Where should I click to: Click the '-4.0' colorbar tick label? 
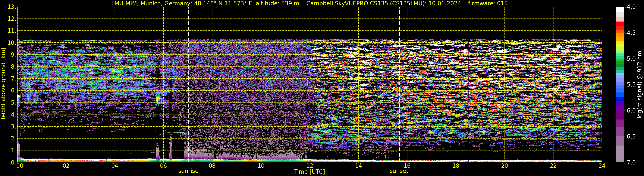[x=630, y=7]
